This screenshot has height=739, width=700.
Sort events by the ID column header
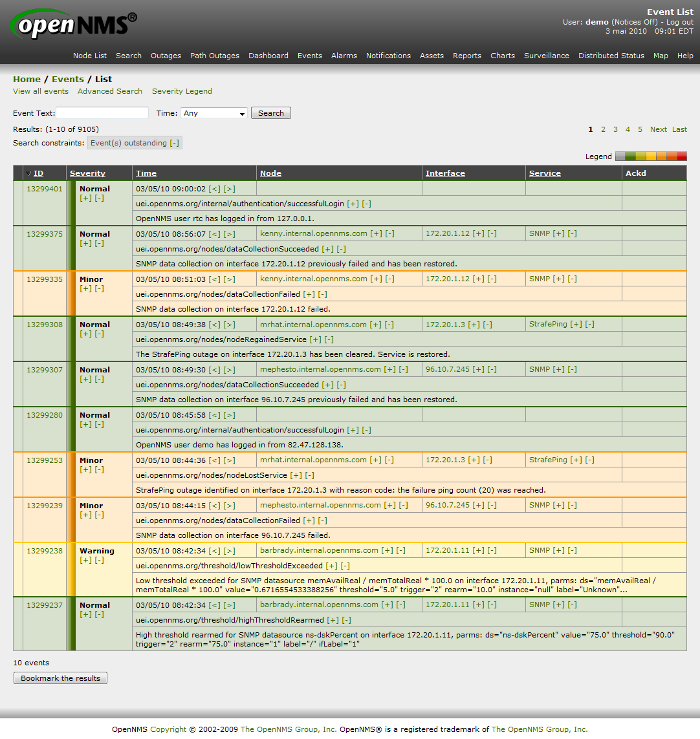pos(38,173)
